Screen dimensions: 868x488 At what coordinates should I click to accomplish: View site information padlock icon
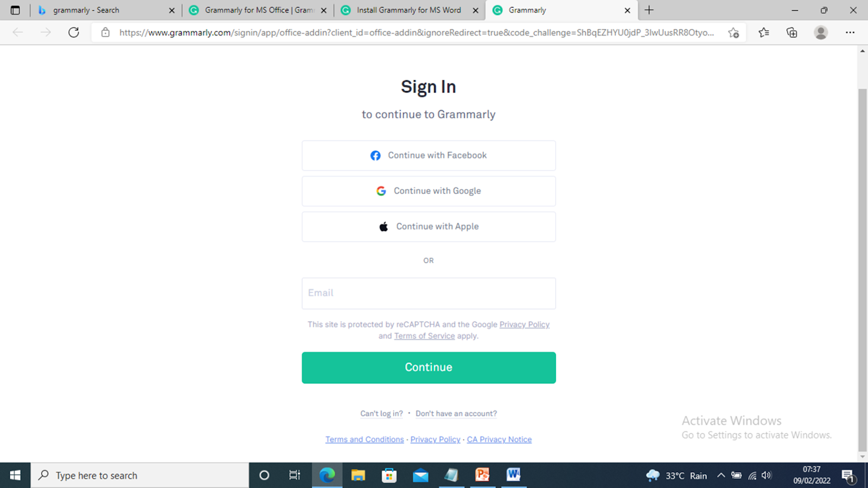(106, 33)
